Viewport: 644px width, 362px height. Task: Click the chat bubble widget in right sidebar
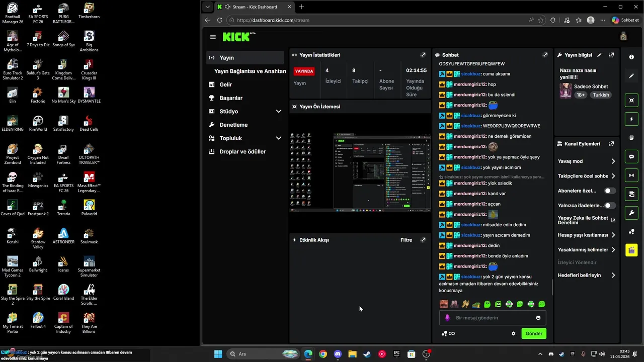[631, 157]
